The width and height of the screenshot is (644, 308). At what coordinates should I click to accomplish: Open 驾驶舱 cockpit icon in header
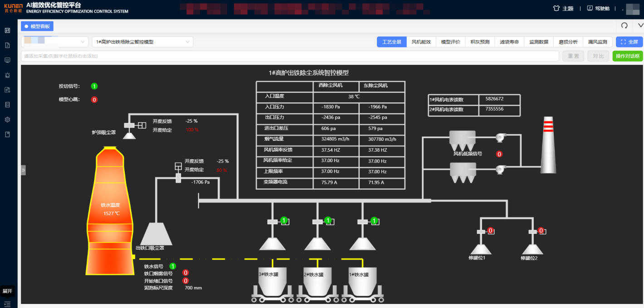pyautogui.click(x=590, y=8)
